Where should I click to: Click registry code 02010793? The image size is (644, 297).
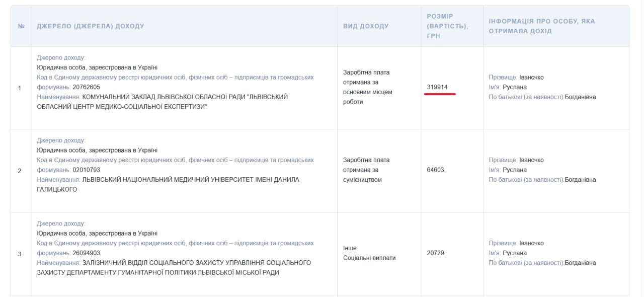point(87,170)
